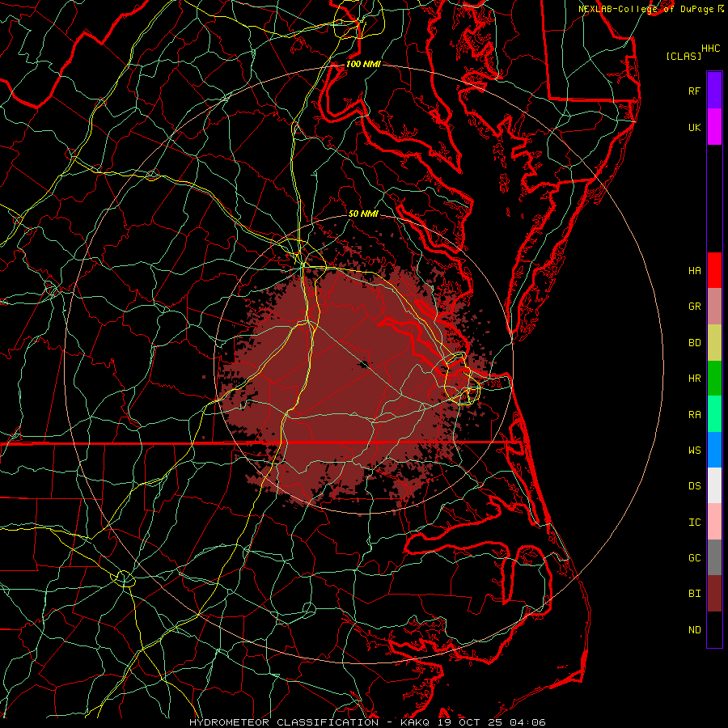
Task: Click the BD legend label
Action: coord(695,343)
